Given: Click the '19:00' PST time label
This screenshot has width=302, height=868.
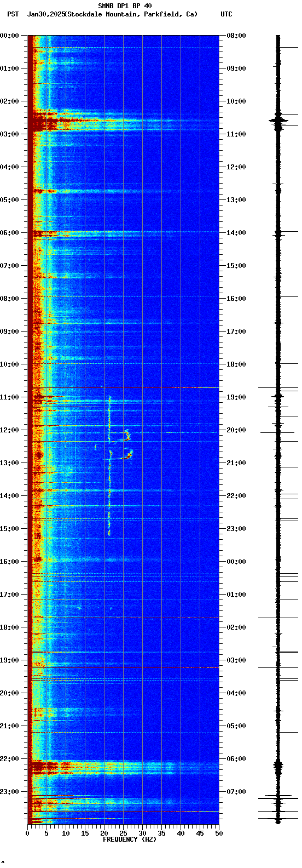Looking at the screenshot, I should tap(9, 660).
